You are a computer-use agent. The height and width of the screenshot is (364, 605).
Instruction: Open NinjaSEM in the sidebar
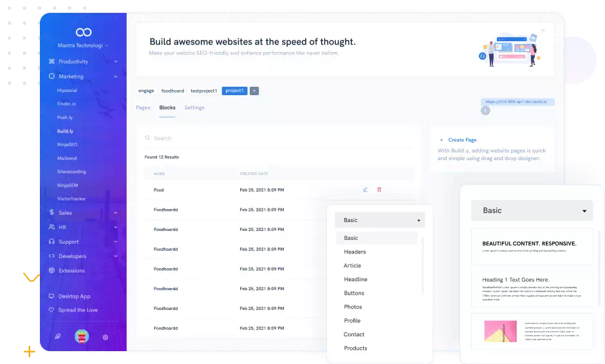(x=68, y=185)
